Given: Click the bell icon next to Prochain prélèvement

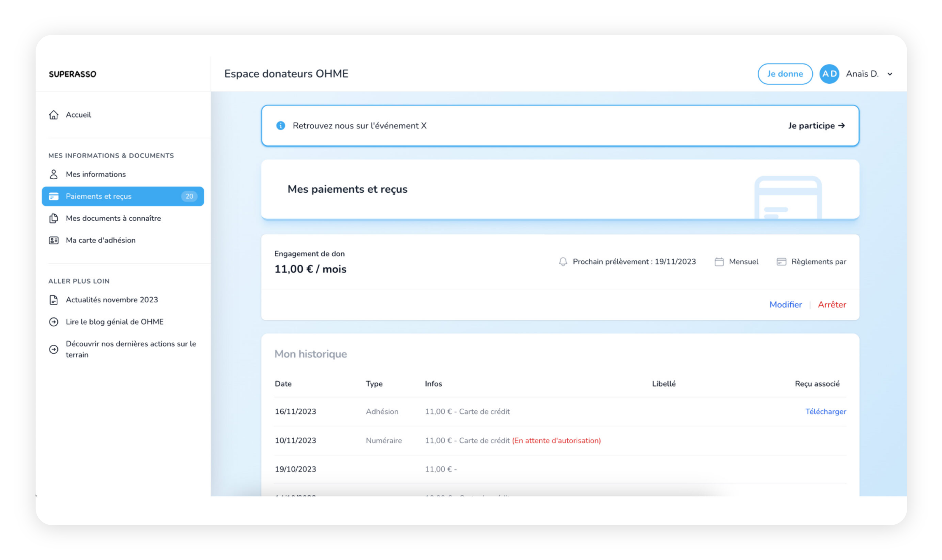Looking at the screenshot, I should [x=563, y=262].
